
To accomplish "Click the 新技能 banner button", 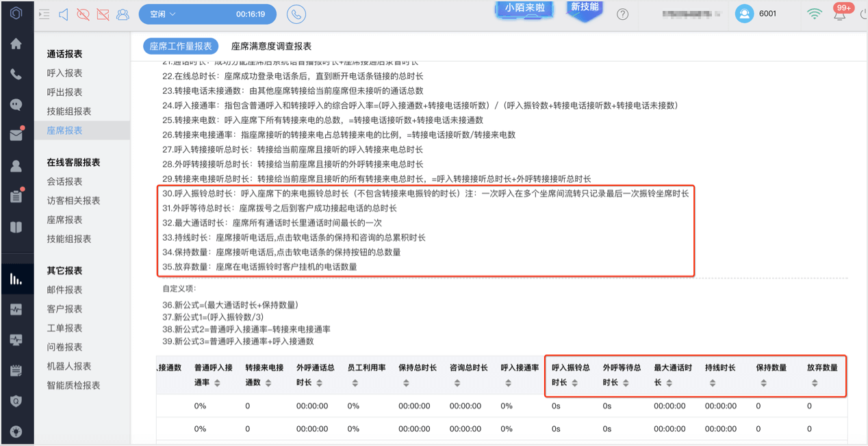I will click(585, 8).
